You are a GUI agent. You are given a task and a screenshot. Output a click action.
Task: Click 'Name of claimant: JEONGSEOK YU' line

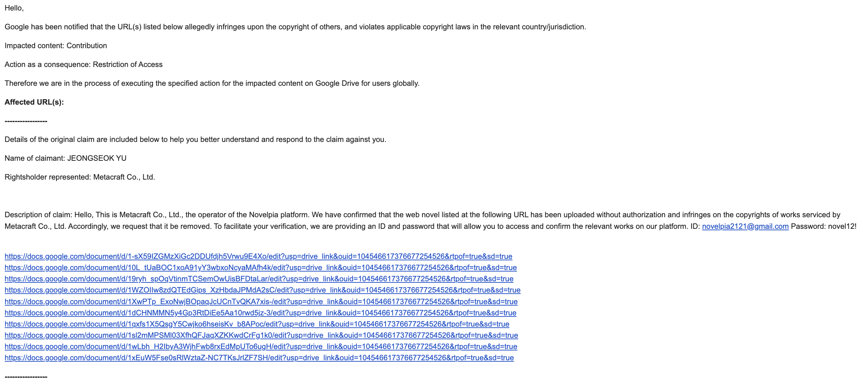coord(65,158)
